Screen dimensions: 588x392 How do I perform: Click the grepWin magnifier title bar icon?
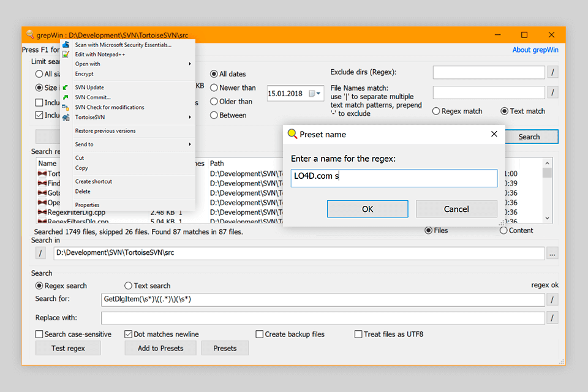click(x=30, y=34)
